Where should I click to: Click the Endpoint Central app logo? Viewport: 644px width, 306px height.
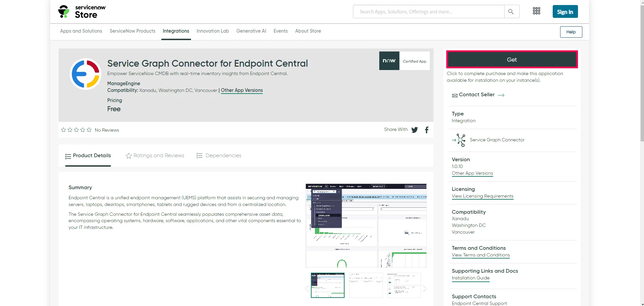pyautogui.click(x=86, y=74)
